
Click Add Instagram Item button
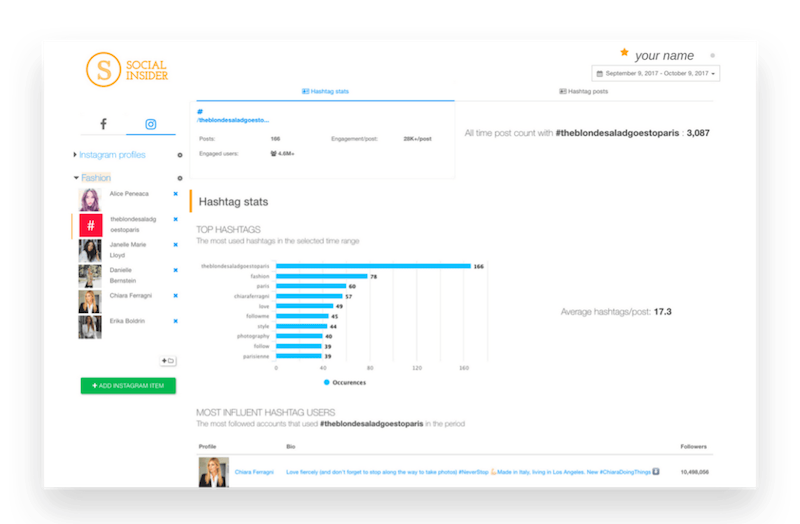pos(128,386)
